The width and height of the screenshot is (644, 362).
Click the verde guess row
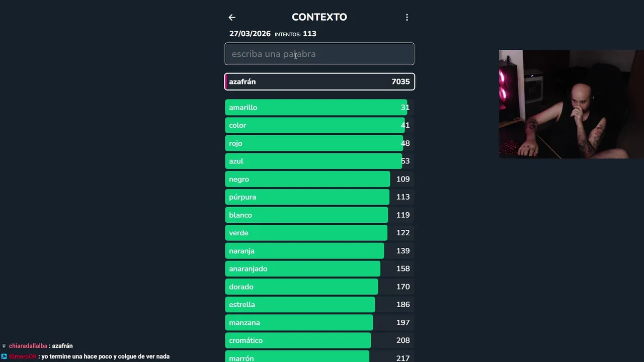[319, 233]
